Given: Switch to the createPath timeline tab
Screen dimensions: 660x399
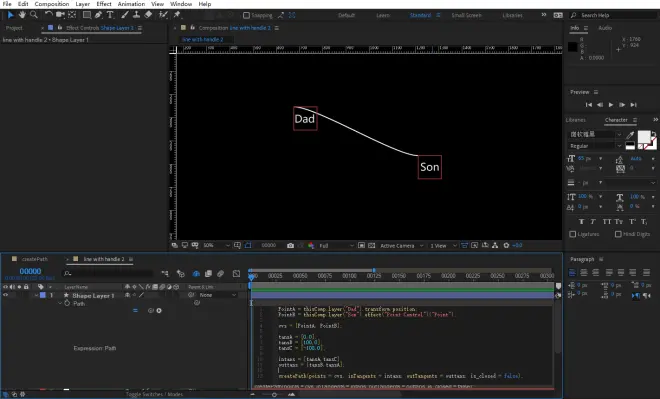Looking at the screenshot, I should pos(35,259).
